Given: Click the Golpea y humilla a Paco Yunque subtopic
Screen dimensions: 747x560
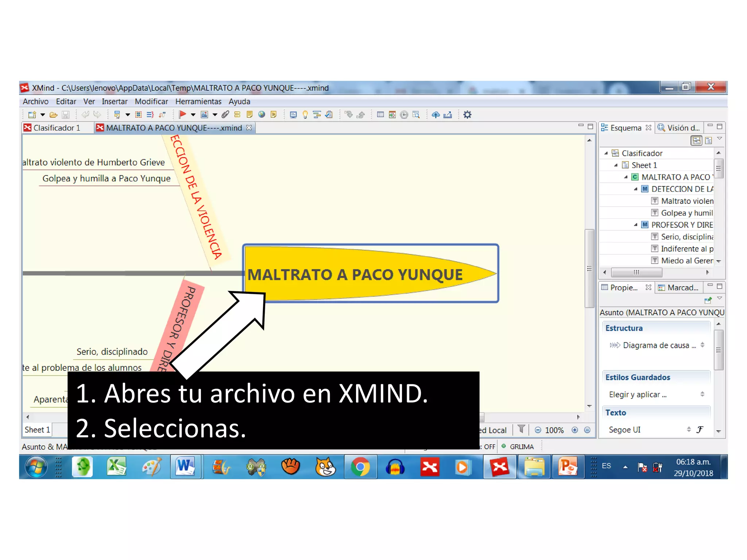Looking at the screenshot, I should pyautogui.click(x=106, y=178).
